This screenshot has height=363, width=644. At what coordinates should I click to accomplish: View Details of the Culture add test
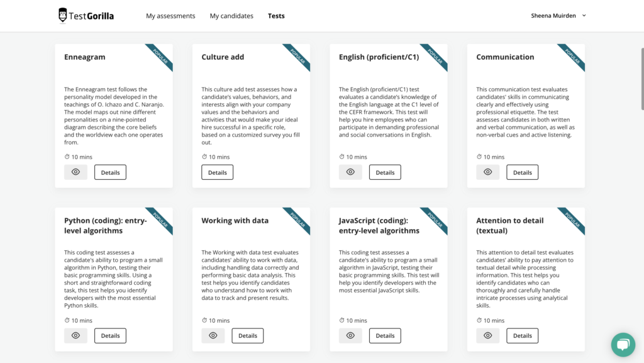(x=217, y=172)
